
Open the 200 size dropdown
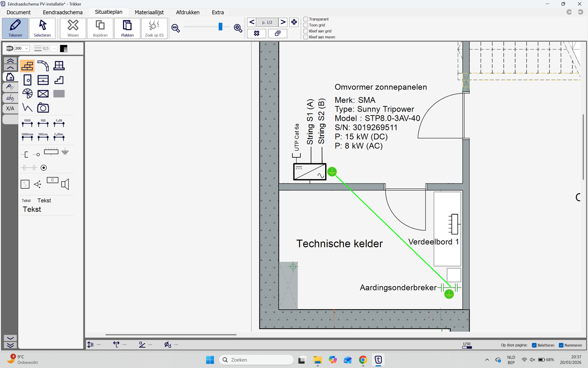pos(26,48)
